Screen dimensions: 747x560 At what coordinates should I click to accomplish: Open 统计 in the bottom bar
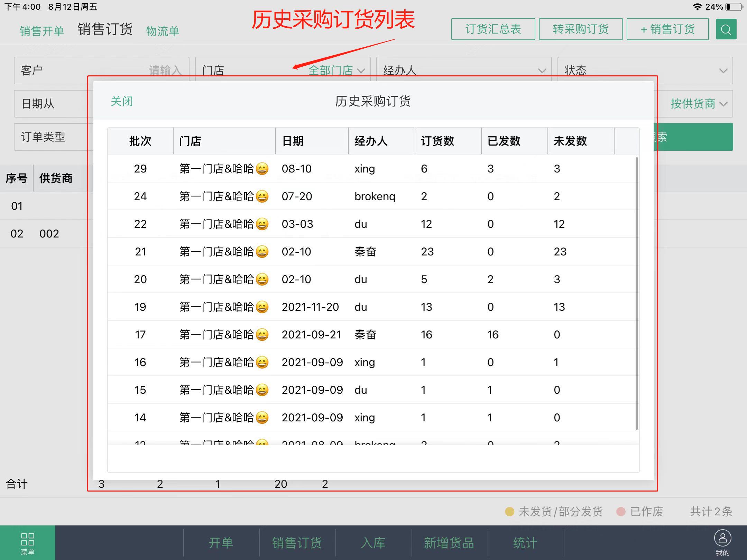pos(525,543)
